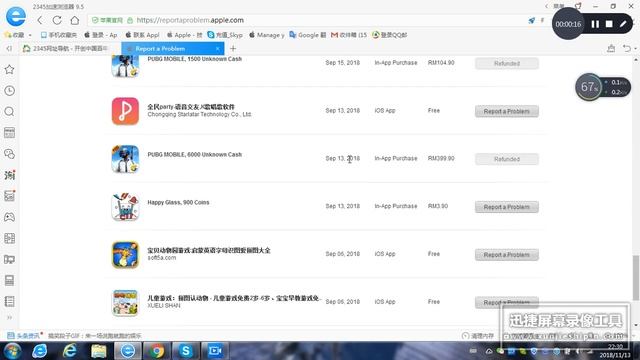Click the Happy Glass app icon
This screenshot has height=360, width=640.
pyautogui.click(x=125, y=207)
